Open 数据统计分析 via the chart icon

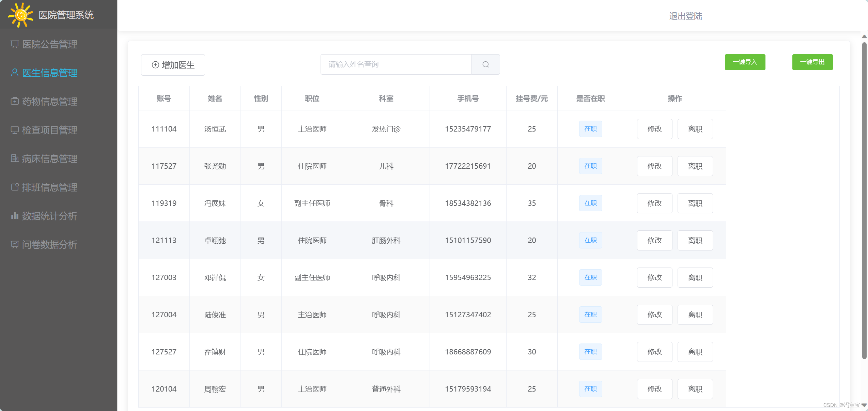point(15,216)
